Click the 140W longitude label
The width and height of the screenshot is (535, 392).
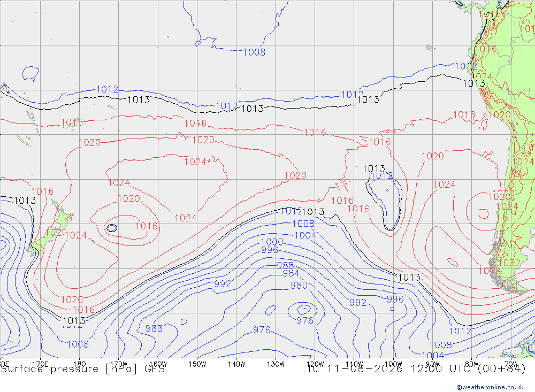(x=237, y=364)
